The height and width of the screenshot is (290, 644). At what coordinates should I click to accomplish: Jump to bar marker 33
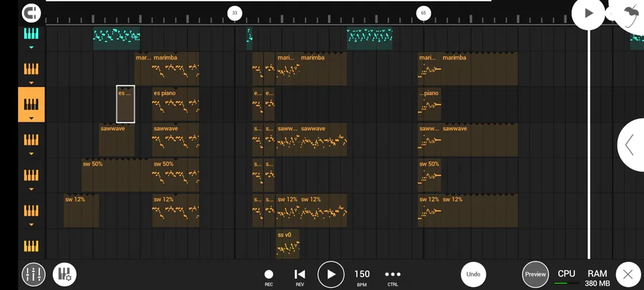[x=235, y=13]
